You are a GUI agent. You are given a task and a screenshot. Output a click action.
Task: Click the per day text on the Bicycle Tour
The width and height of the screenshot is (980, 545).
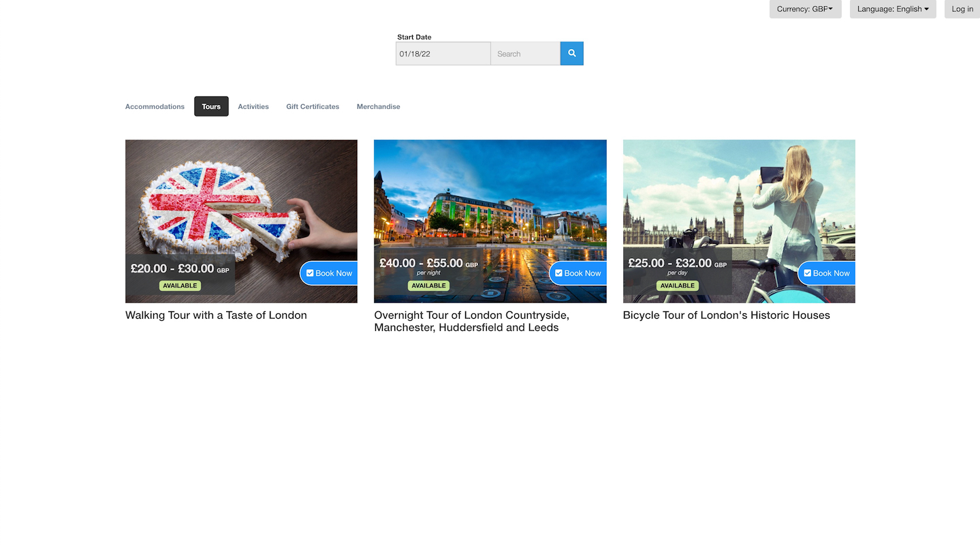[x=678, y=273]
